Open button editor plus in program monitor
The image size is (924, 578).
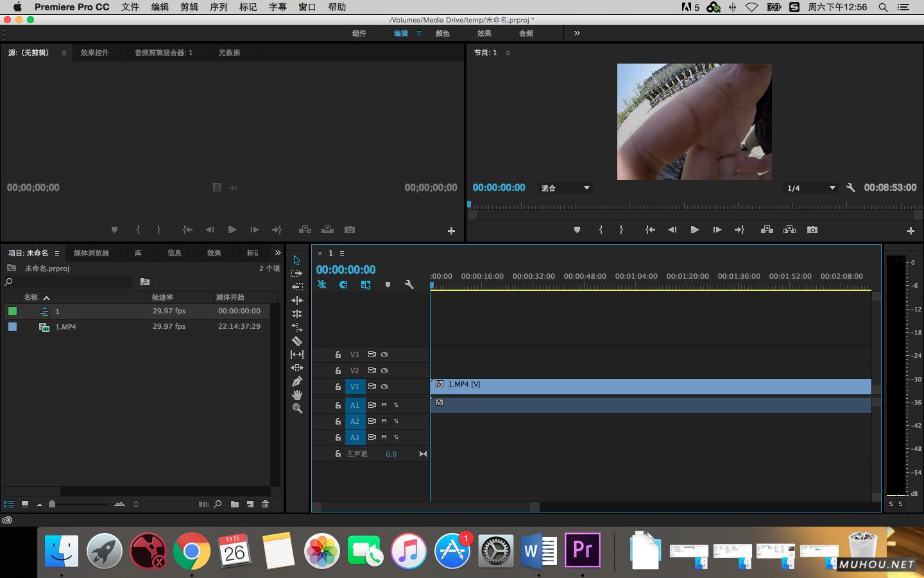[911, 231]
